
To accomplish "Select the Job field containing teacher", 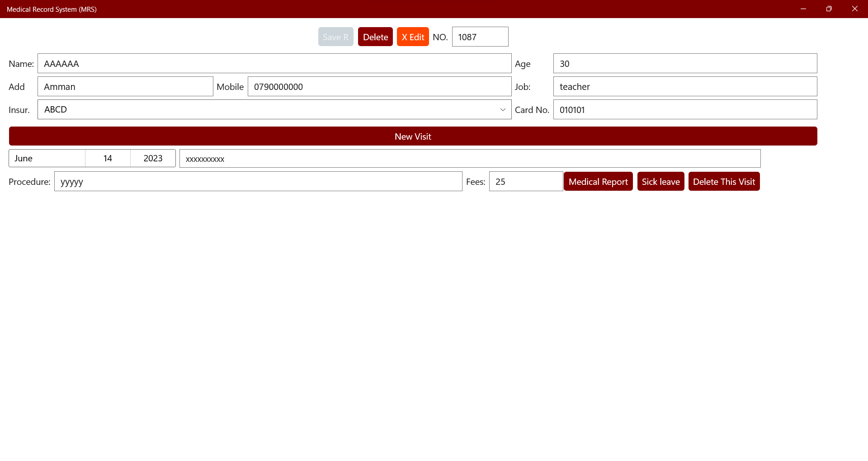I will (x=685, y=86).
